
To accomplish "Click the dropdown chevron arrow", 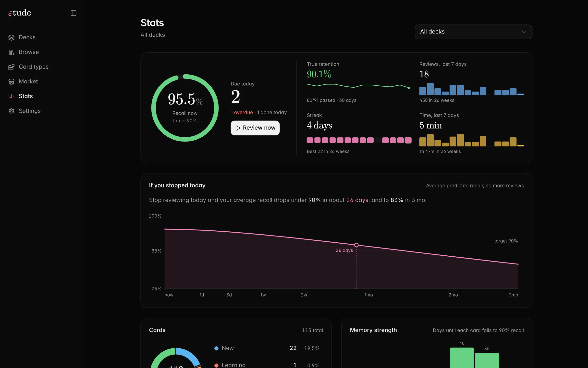I will 524,32.
